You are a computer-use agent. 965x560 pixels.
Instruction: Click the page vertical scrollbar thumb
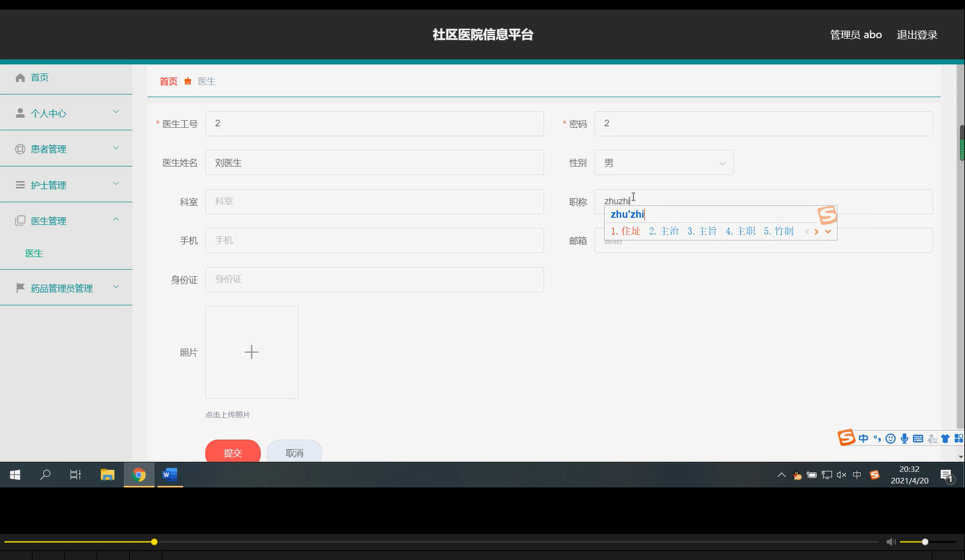point(962,143)
